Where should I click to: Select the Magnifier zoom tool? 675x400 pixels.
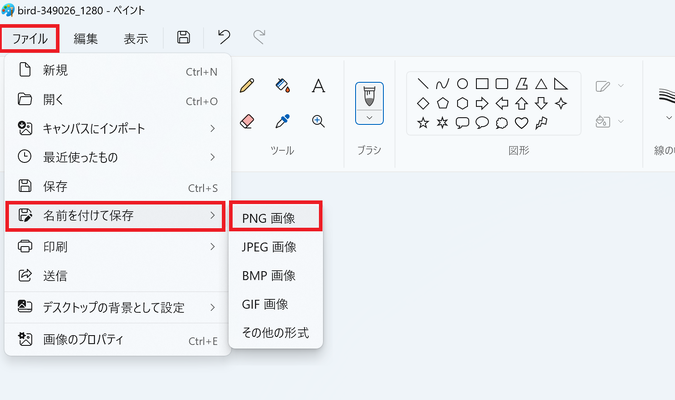click(x=318, y=121)
